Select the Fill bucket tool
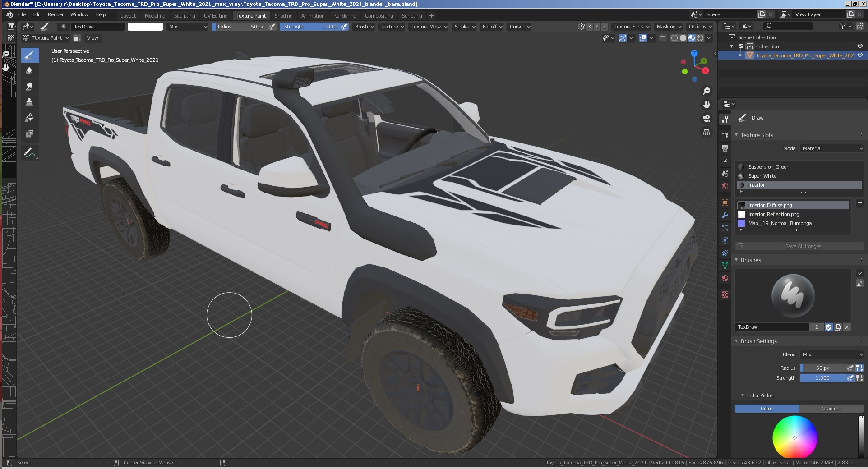Screen dimensions: 868x469 (29, 118)
